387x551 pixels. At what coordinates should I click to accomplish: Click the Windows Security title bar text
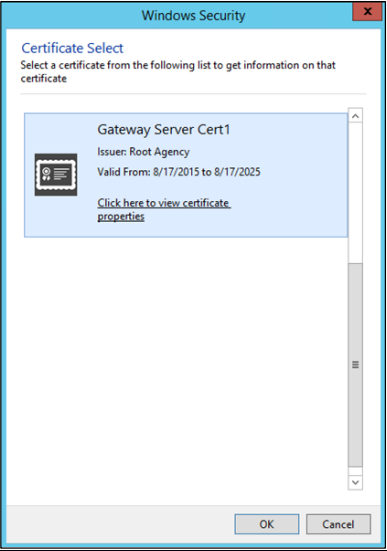point(193,15)
